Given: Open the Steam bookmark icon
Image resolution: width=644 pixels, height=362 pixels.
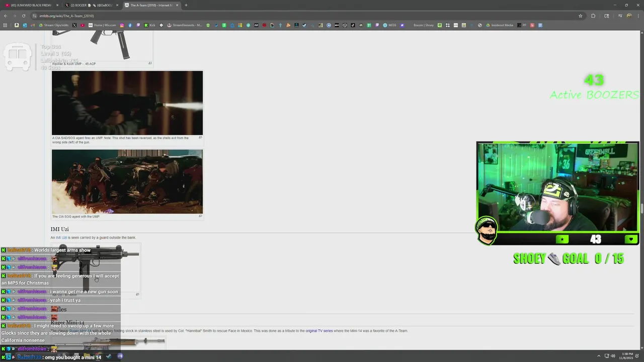Looking at the screenshot, I should click(x=304, y=25).
